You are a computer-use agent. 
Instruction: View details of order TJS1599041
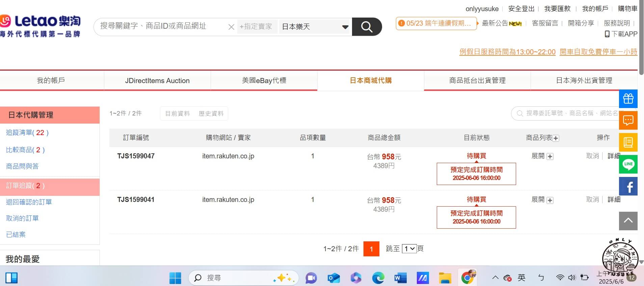614,200
